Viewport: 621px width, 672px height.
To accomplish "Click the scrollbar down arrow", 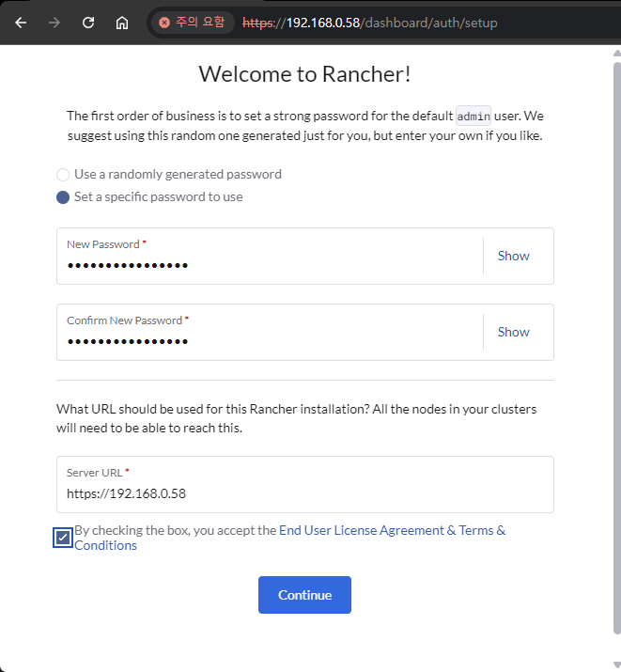I will click(x=616, y=664).
